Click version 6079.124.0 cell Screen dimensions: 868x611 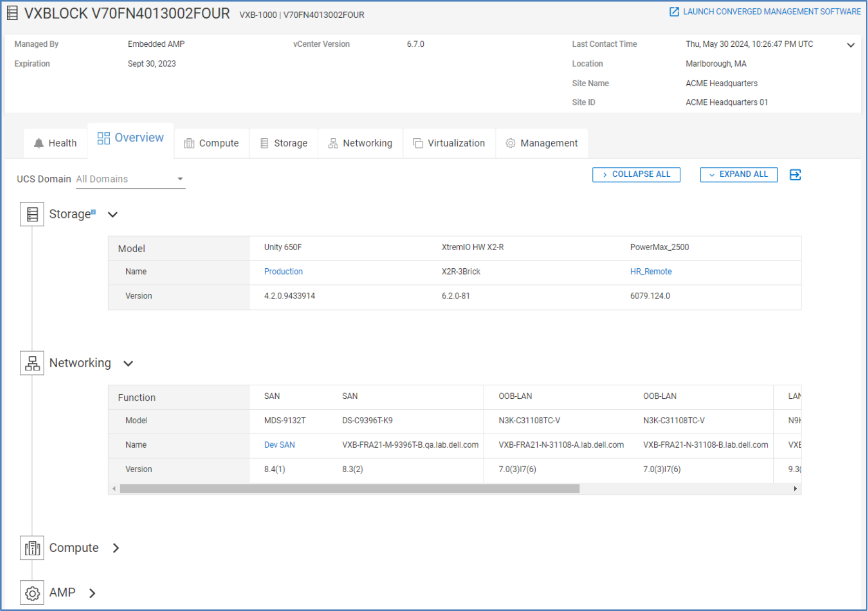[650, 296]
